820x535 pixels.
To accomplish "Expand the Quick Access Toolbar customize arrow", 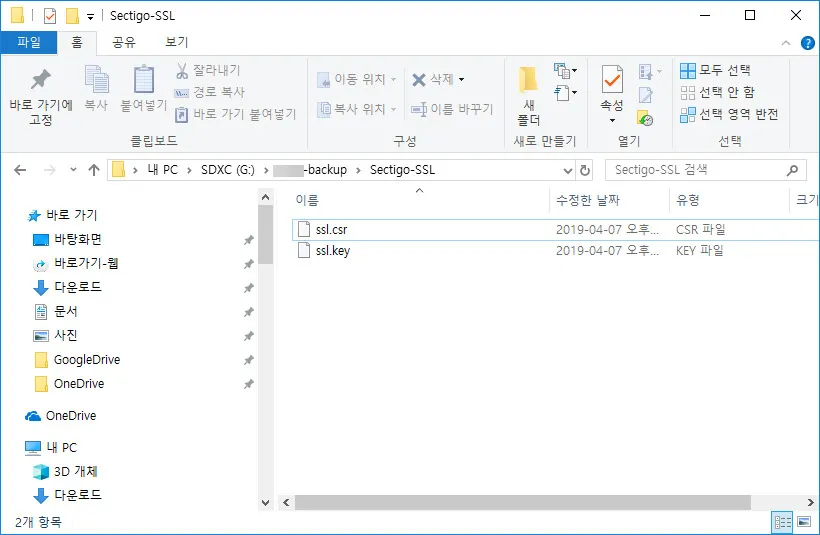I will coord(91,16).
